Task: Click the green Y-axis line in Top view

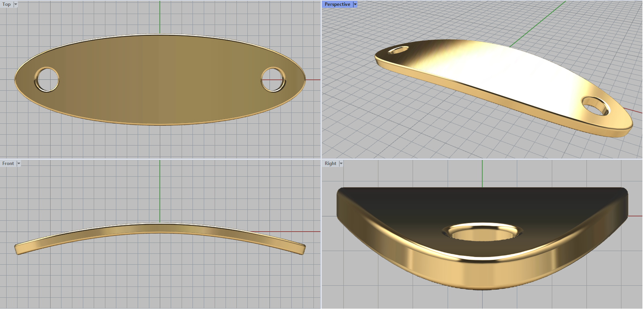Action: coord(160,16)
